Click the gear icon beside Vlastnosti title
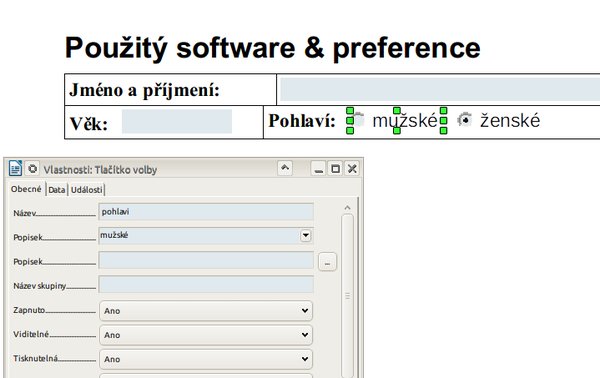Image resolution: width=600 pixels, height=378 pixels. click(33, 168)
